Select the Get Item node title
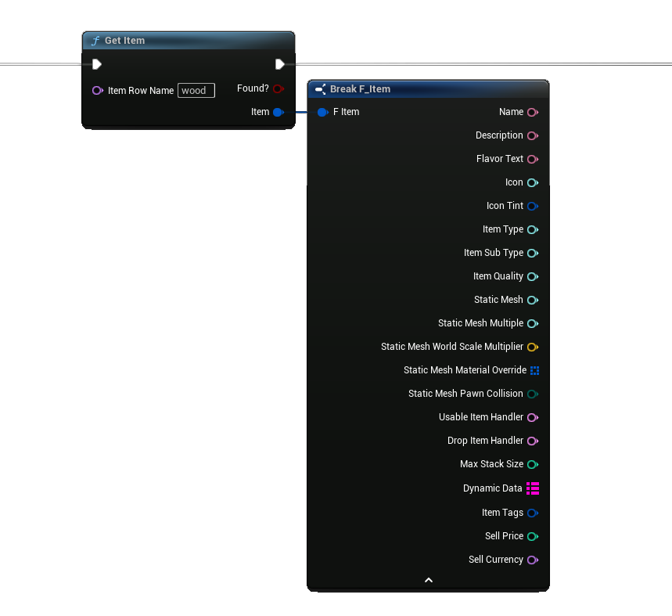This screenshot has width=672, height=616. (125, 41)
